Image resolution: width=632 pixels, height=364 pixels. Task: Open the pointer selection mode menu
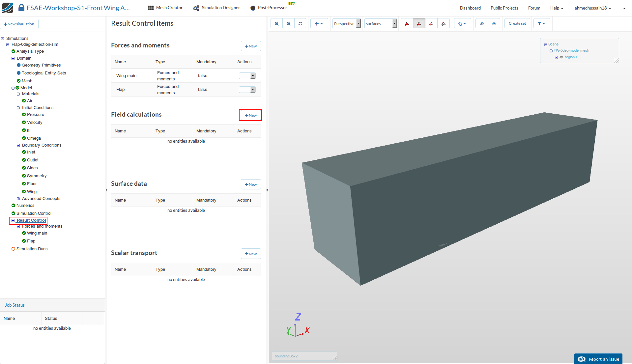(x=462, y=24)
